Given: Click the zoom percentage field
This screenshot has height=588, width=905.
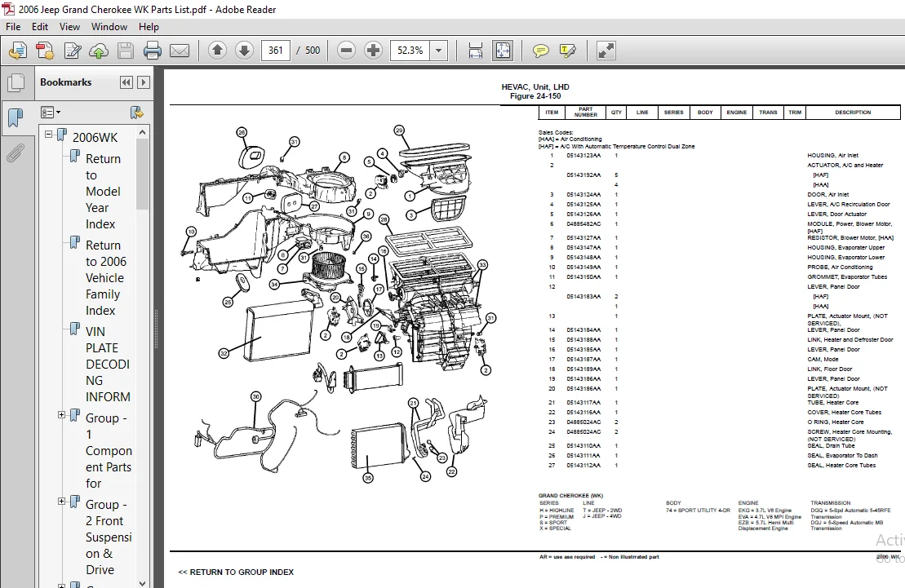Looking at the screenshot, I should pyautogui.click(x=410, y=51).
